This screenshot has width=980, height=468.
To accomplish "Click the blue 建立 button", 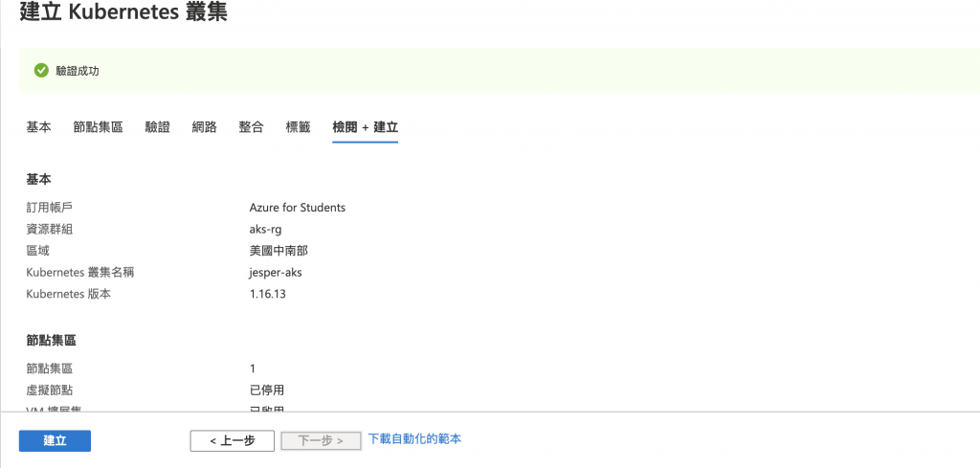I will (x=55, y=440).
